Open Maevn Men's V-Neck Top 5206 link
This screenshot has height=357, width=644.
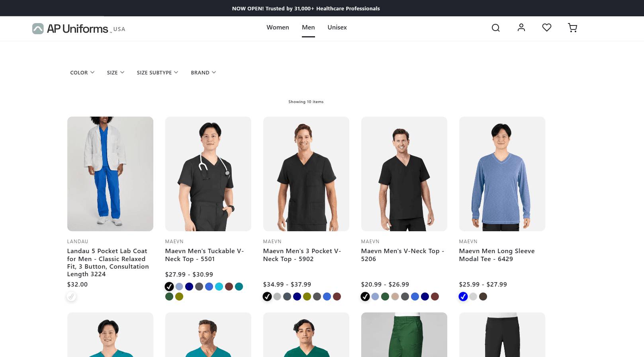[x=403, y=255]
